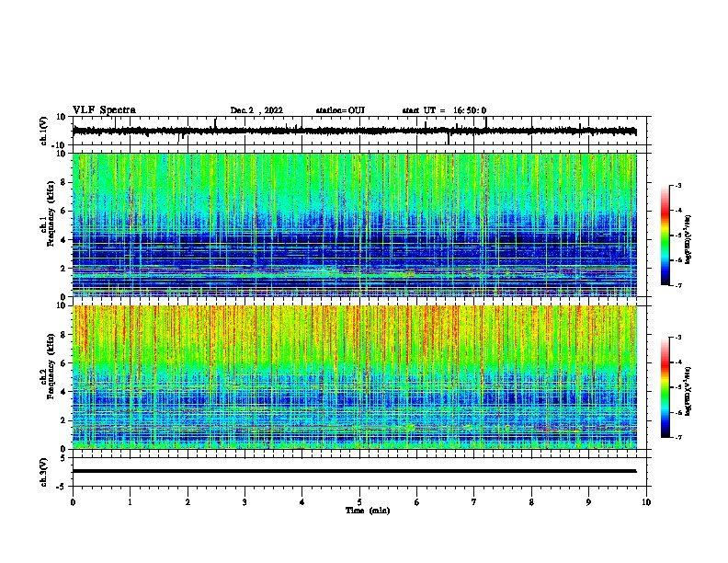
Task: Click the '8' tick on ch.1 frequency axis
Action: tap(63, 182)
